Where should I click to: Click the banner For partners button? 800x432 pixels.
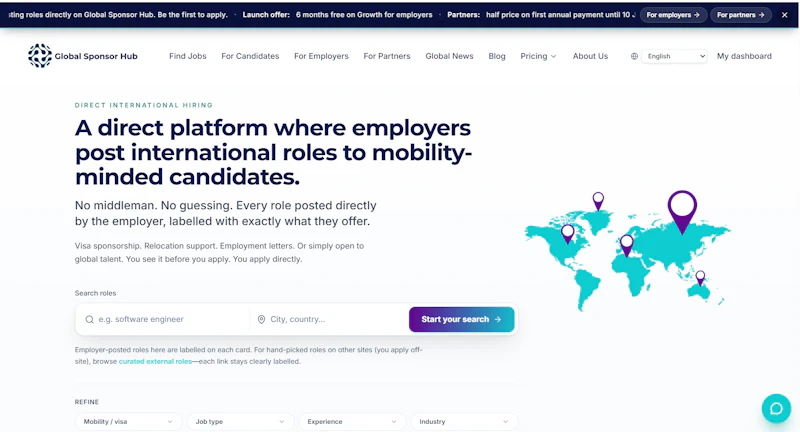tap(740, 15)
